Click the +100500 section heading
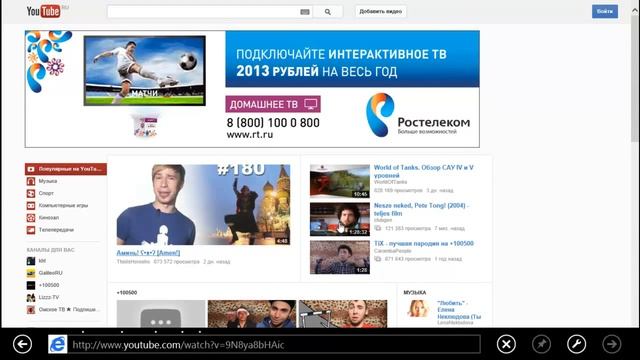The width and height of the screenshot is (640, 360). tap(127, 293)
